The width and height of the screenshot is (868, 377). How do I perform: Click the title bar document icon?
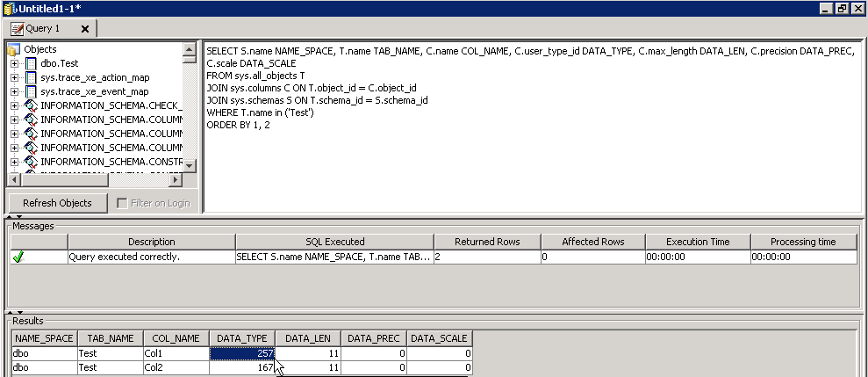[x=8, y=8]
